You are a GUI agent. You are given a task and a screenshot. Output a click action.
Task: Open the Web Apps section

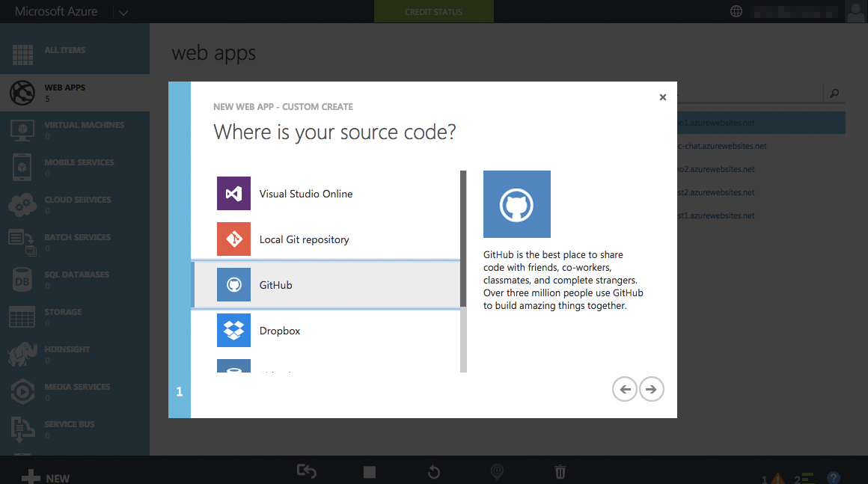[75, 92]
